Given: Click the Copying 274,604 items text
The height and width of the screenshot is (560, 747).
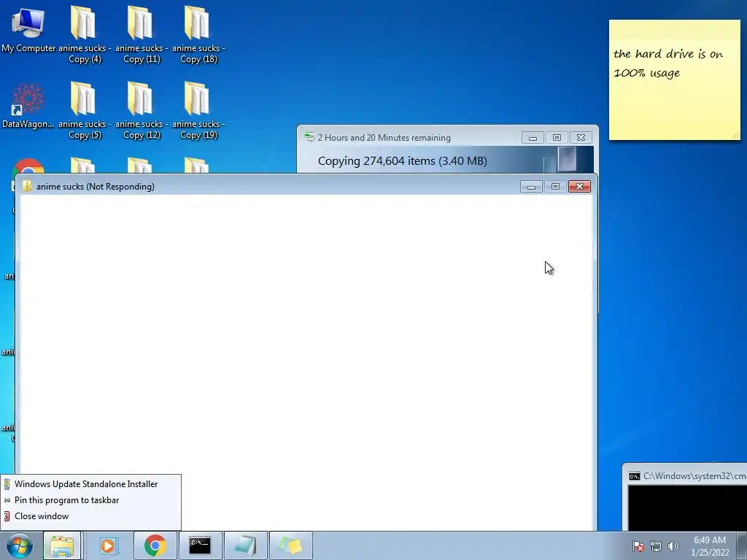Looking at the screenshot, I should (402, 161).
